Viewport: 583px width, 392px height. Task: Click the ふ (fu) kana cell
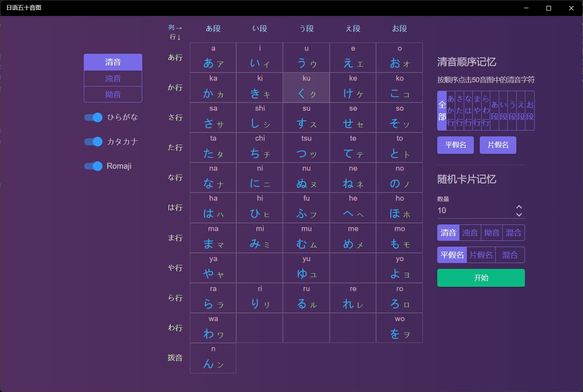coord(306,208)
